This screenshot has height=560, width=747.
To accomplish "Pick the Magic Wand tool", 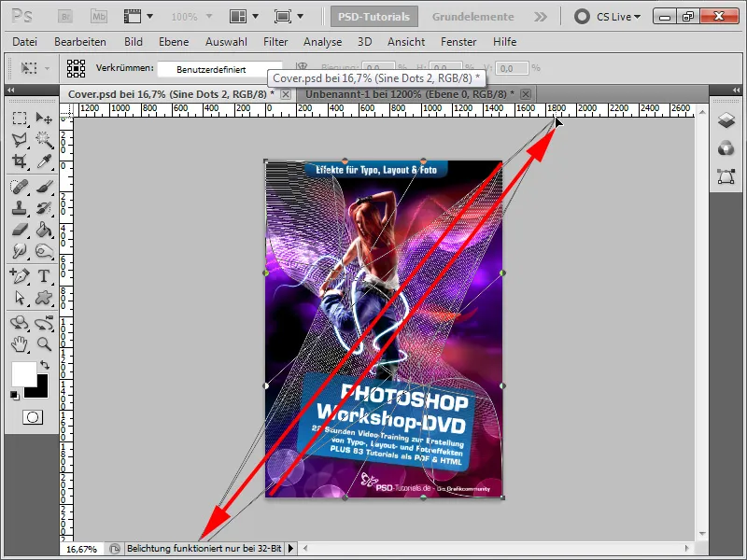I will (44, 139).
